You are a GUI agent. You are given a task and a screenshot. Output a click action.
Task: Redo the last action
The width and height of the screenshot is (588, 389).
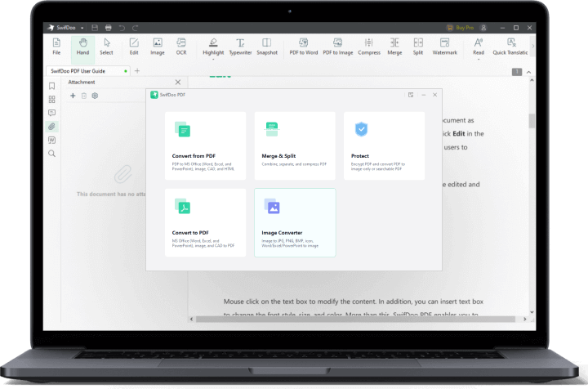(136, 28)
